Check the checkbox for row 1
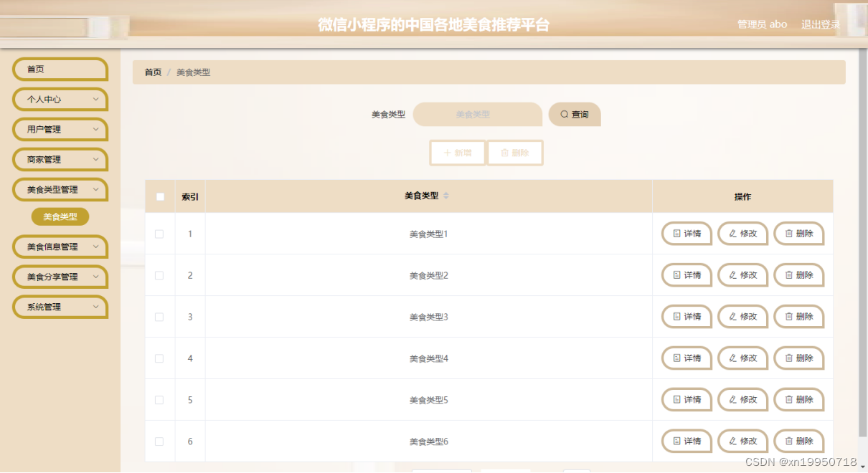 (x=159, y=234)
